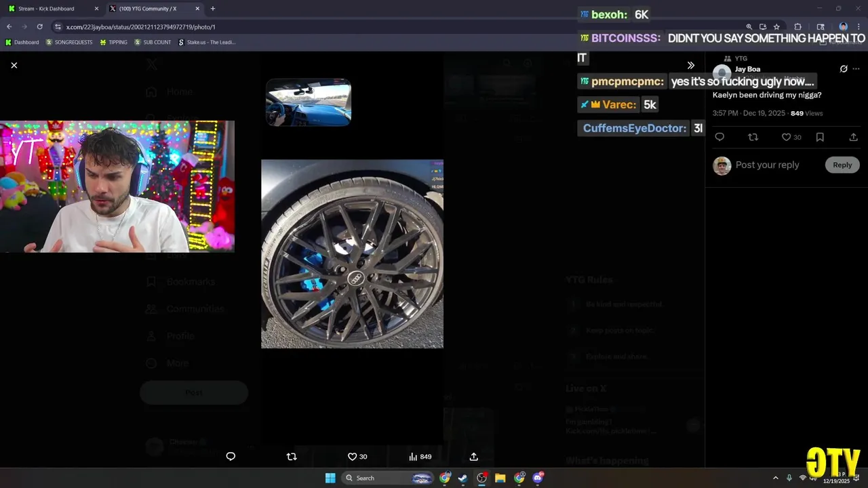The width and height of the screenshot is (868, 488).
Task: Open the Dashboard bookmark
Action: pyautogui.click(x=22, y=42)
